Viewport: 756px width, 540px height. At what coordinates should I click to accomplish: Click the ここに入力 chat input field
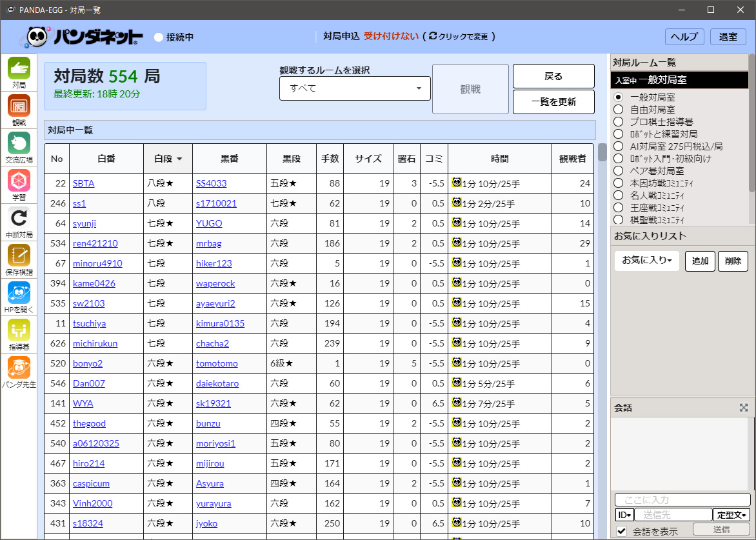point(682,500)
